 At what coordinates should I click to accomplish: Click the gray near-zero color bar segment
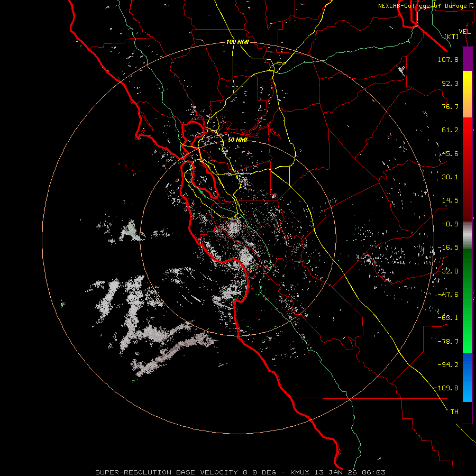click(x=467, y=235)
